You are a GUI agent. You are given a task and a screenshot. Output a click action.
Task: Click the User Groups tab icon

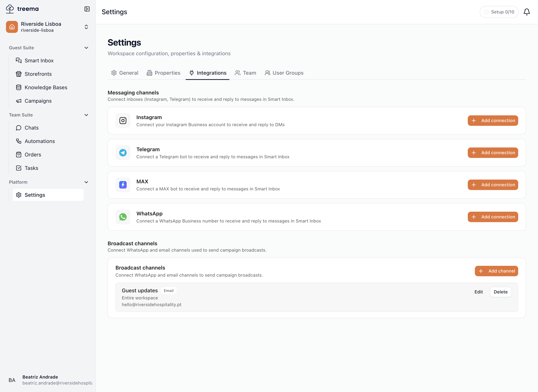coord(267,73)
